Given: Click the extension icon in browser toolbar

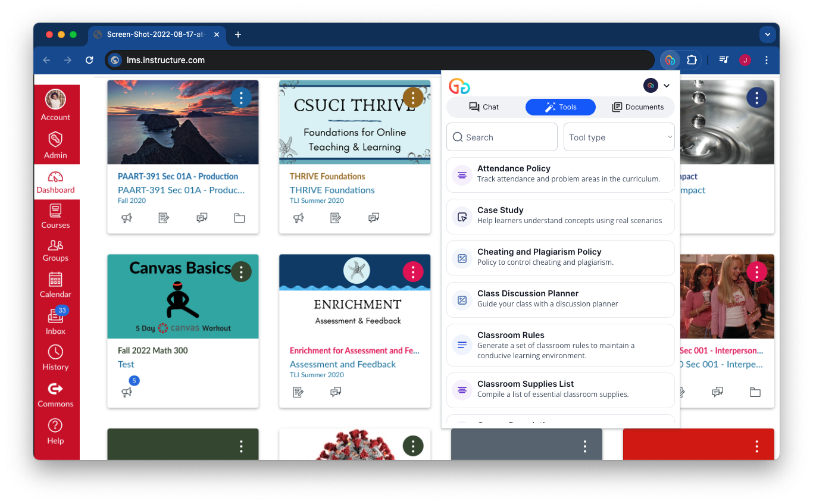Looking at the screenshot, I should [x=670, y=60].
